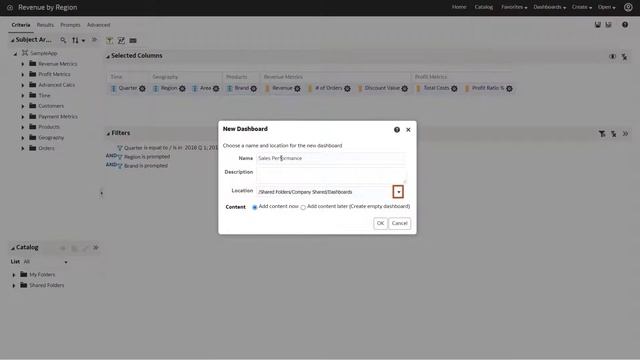The image size is (640, 360).
Task: Click the remove all columns icon in Selected Columns
Action: [x=624, y=57]
